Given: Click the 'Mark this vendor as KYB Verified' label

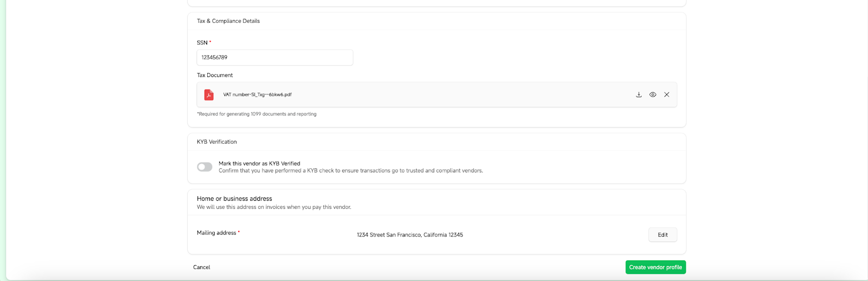Looking at the screenshot, I should point(259,163).
